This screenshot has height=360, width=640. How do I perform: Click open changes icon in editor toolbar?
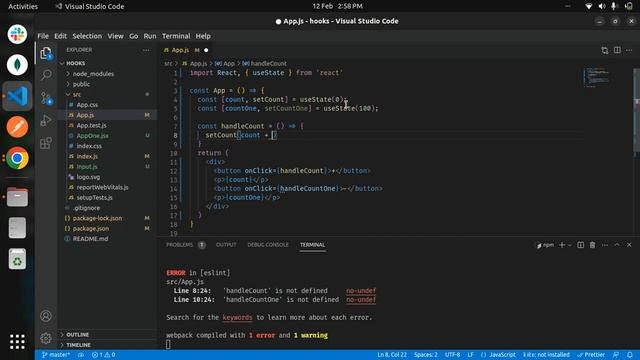(604, 50)
